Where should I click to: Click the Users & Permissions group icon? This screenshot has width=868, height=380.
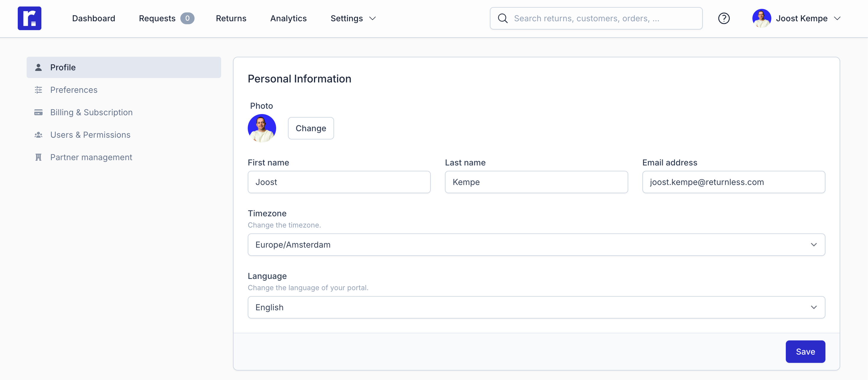pyautogui.click(x=38, y=135)
